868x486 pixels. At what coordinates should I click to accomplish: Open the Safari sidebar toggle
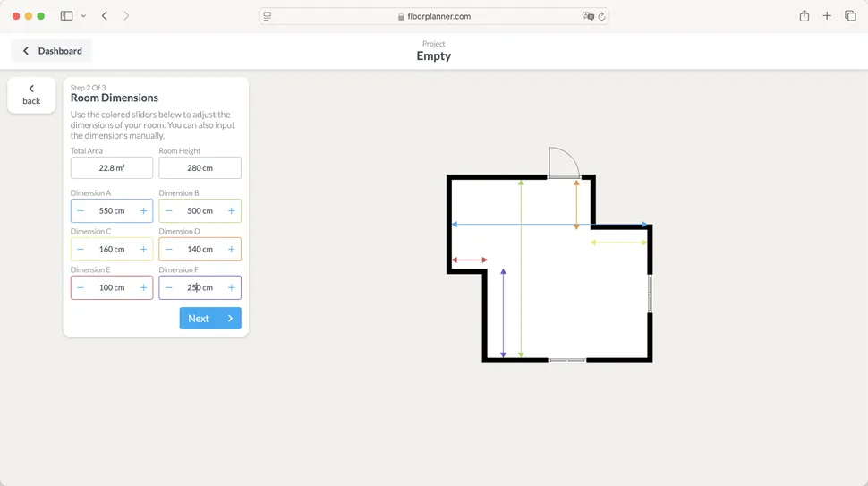point(66,16)
